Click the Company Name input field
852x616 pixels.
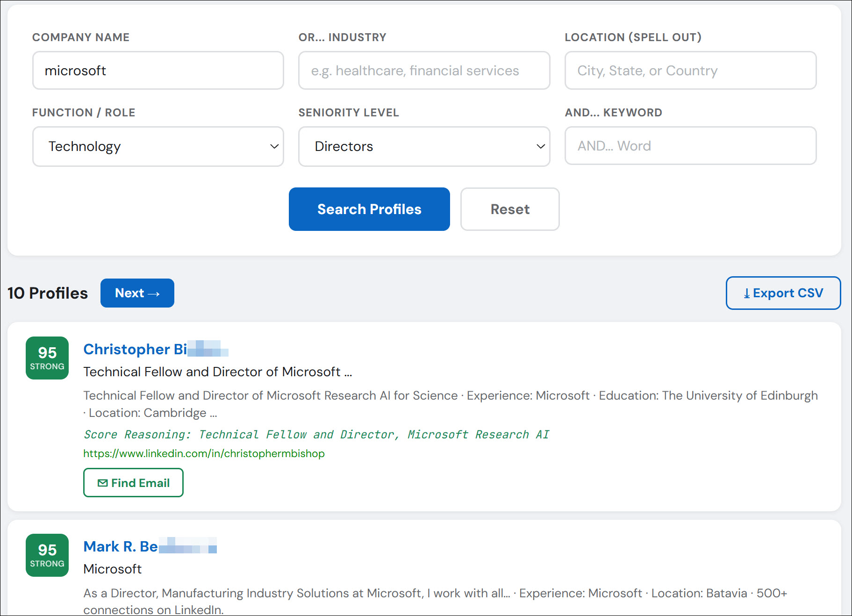[158, 71]
